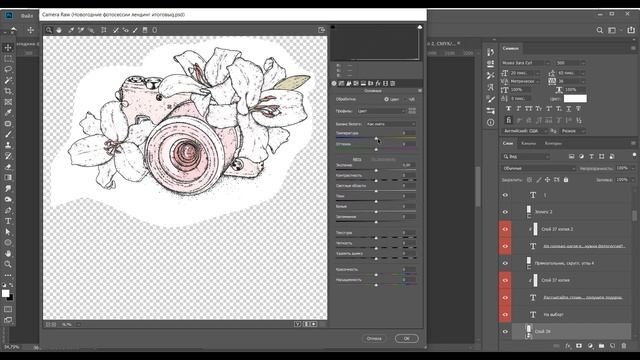
Task: Open the anti-aliasing dropdown Резкое
Action: pos(573,131)
